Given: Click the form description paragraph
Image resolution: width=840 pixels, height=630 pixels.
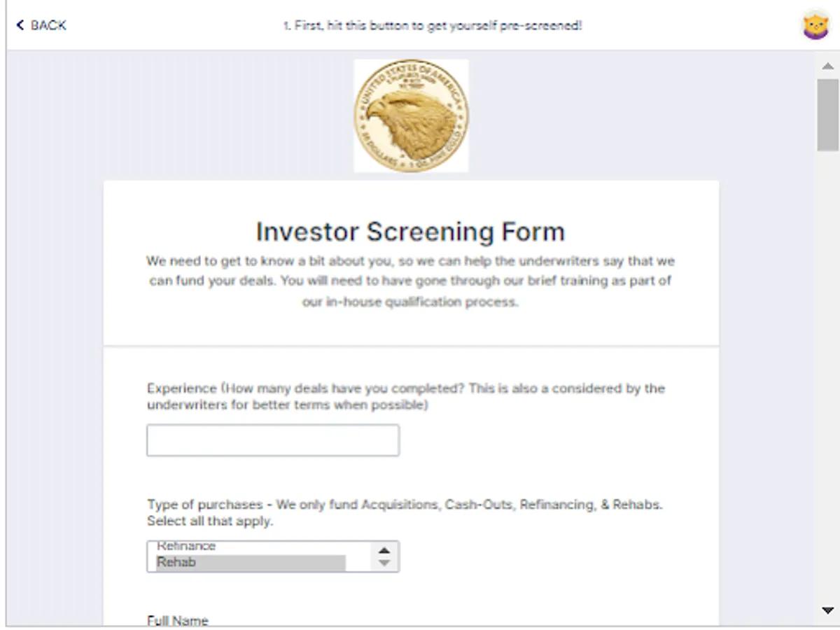Looking at the screenshot, I should [x=410, y=282].
